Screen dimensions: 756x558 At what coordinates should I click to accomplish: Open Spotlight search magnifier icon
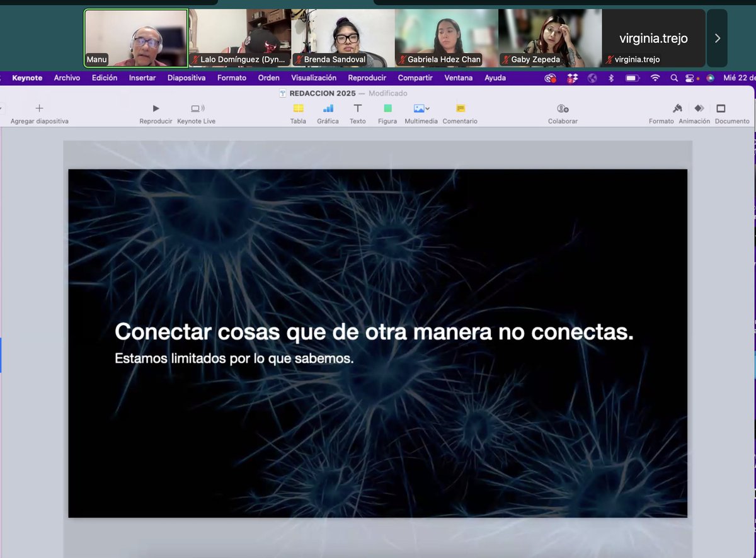pyautogui.click(x=674, y=78)
